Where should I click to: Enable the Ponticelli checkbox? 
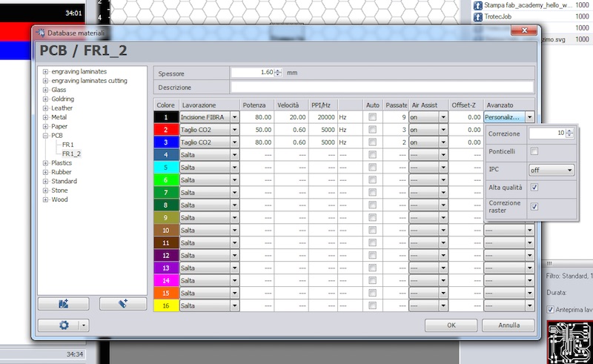tap(534, 151)
